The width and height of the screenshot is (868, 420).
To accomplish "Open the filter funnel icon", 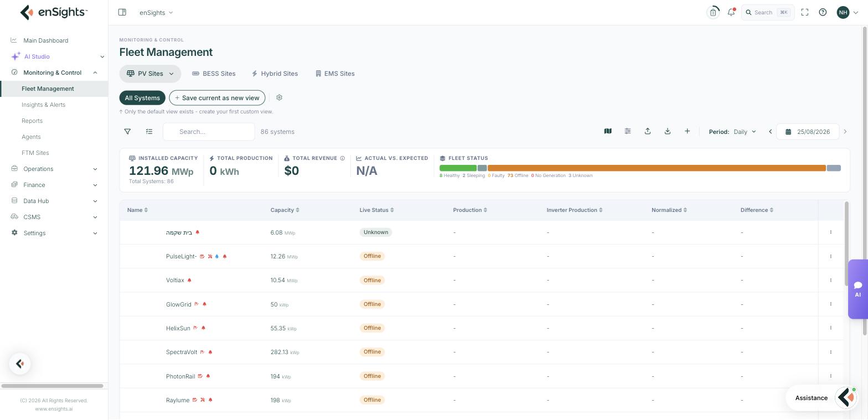I will (x=127, y=132).
